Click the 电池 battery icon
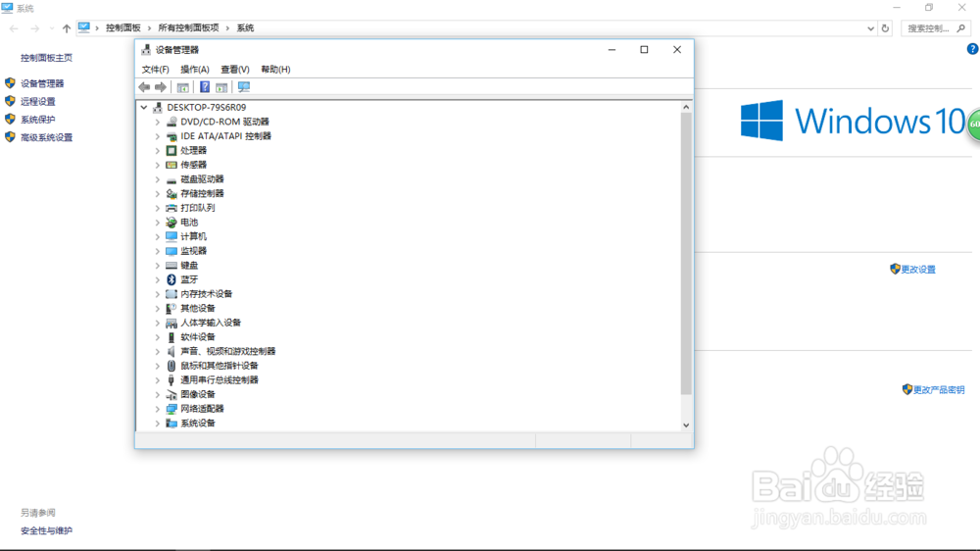The image size is (980, 551). click(171, 223)
